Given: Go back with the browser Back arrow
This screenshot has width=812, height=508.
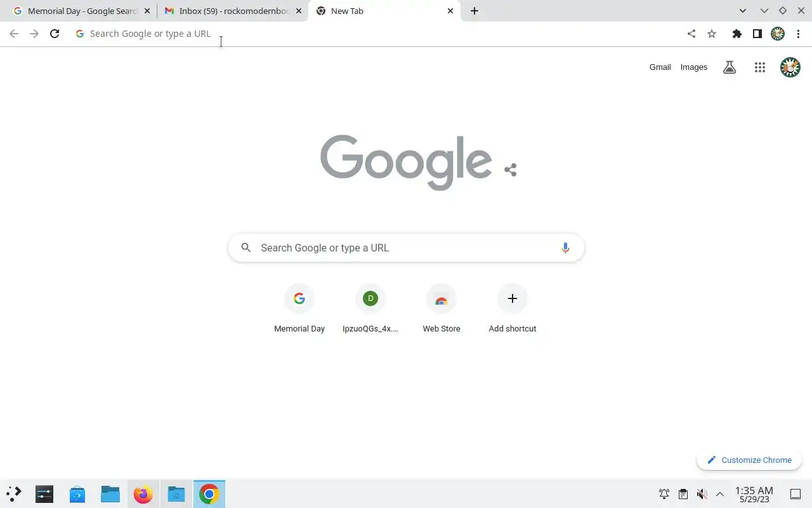Looking at the screenshot, I should tap(14, 34).
